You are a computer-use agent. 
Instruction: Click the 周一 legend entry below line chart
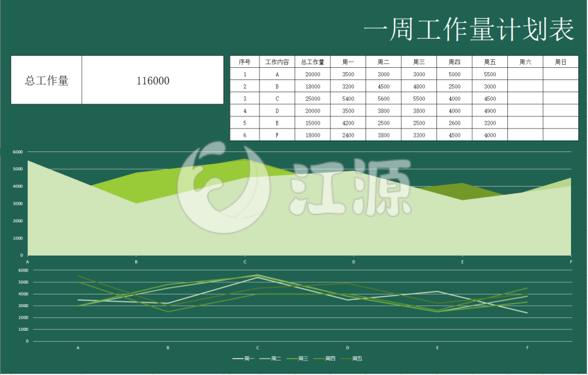pyautogui.click(x=244, y=359)
